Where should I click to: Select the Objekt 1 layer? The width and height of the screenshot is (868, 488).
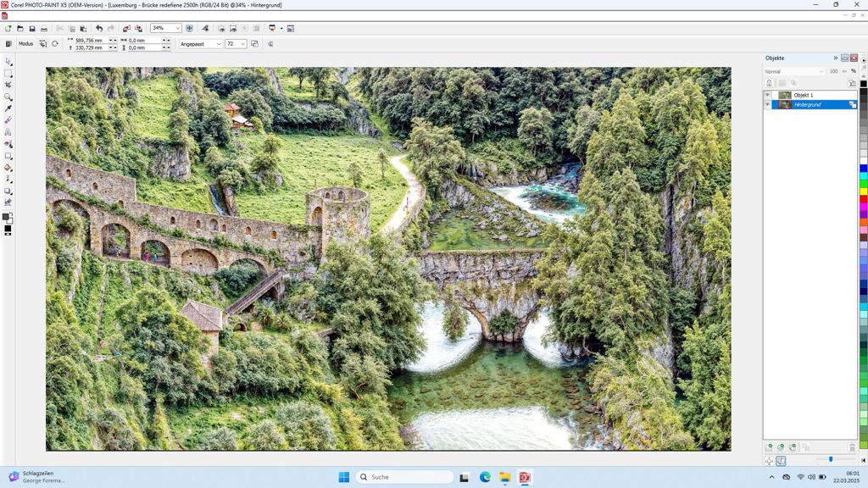pyautogui.click(x=814, y=95)
